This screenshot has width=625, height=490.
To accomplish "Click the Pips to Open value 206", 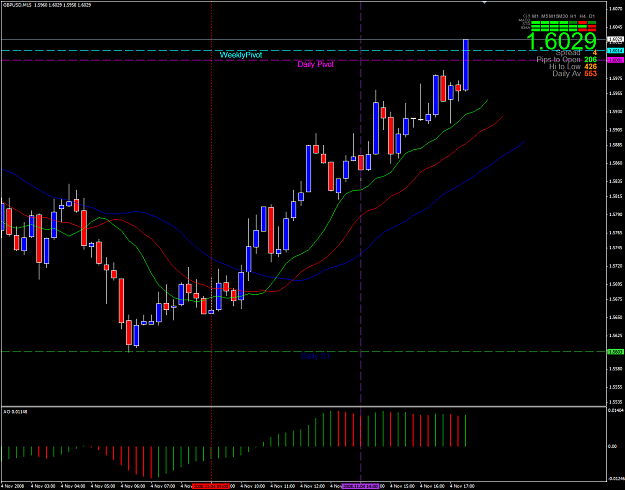I will pyautogui.click(x=590, y=60).
